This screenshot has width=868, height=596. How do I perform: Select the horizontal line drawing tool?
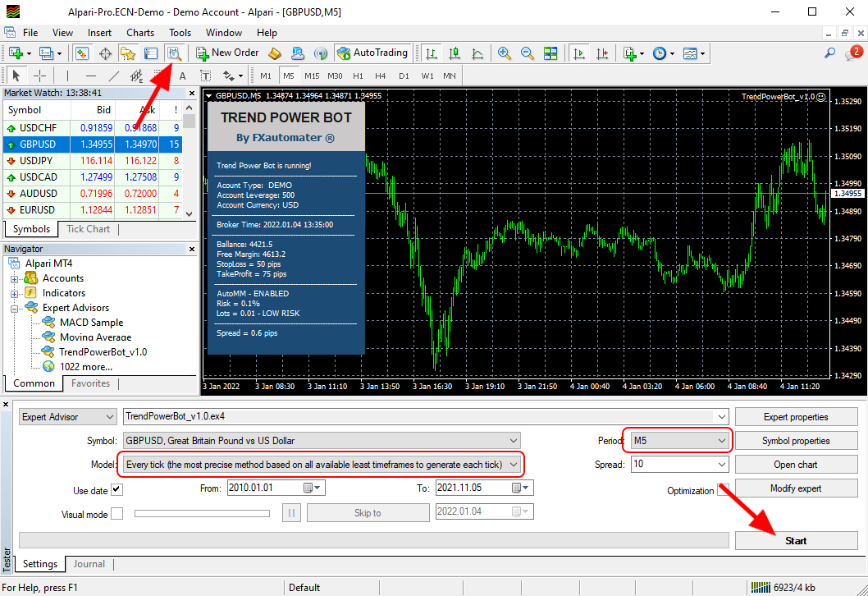[91, 76]
